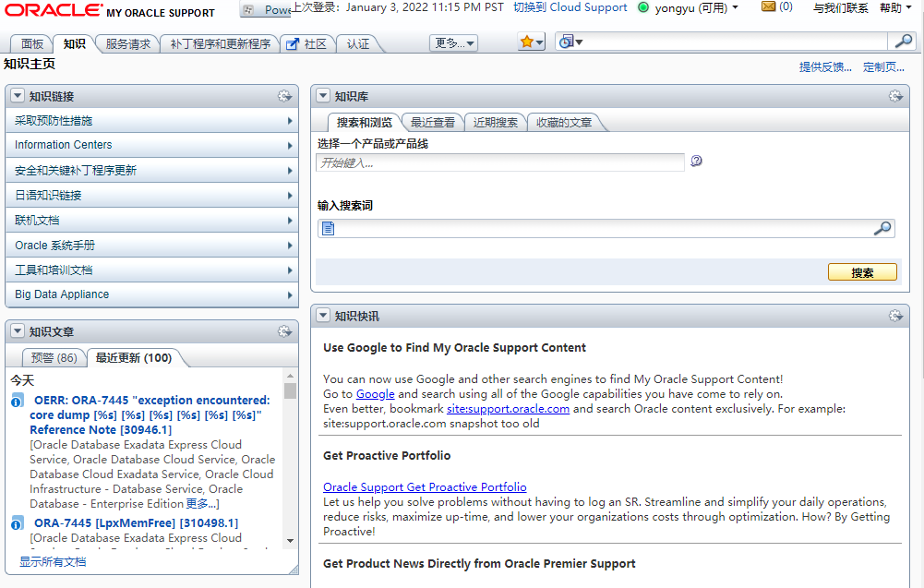
Task: Open 知识链接 panel gear settings
Action: point(284,96)
